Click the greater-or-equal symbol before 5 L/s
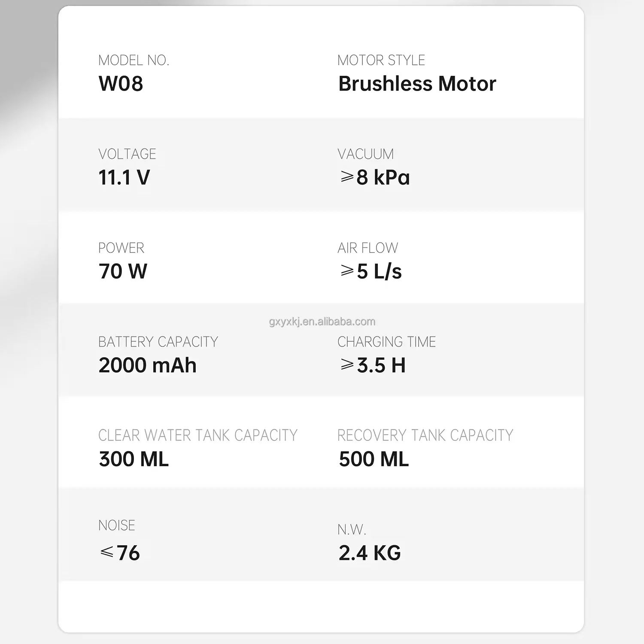 pos(347,270)
